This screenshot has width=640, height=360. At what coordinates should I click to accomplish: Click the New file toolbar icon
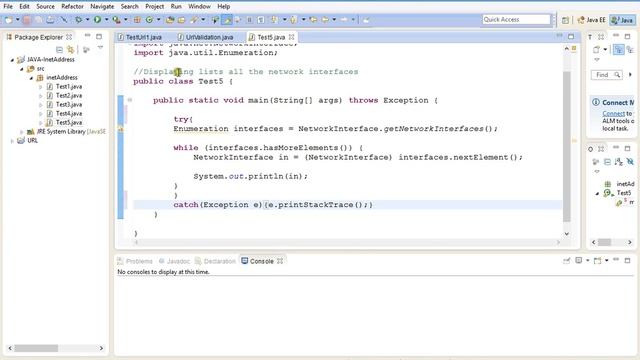click(x=8, y=20)
